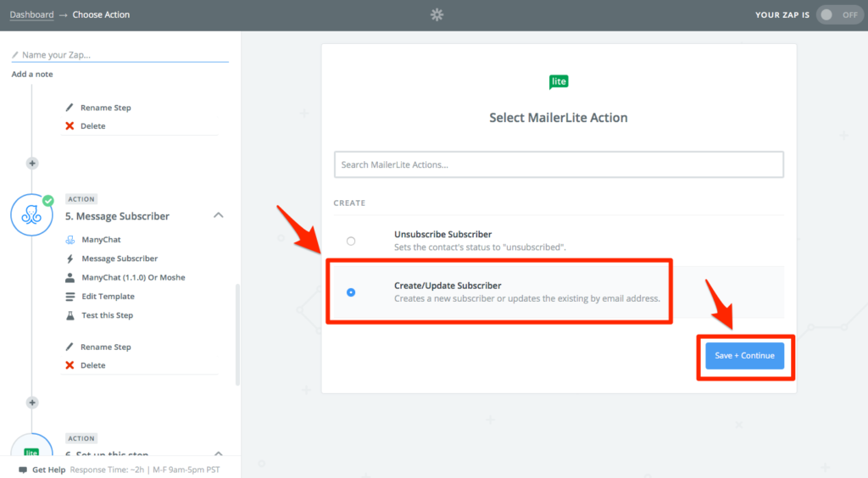Click the Save + Continue button
The image size is (868, 478).
(x=744, y=356)
